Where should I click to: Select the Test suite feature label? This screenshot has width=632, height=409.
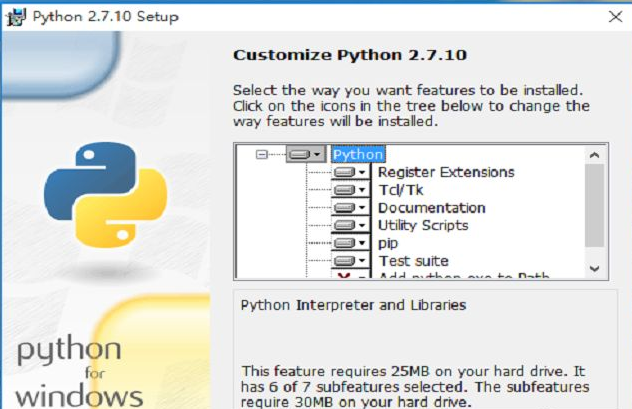click(413, 261)
